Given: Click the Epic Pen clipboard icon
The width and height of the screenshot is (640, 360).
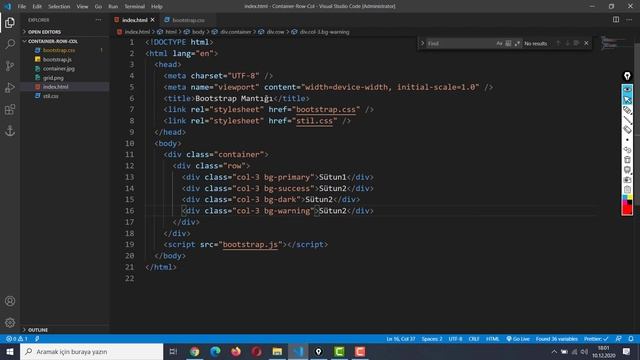Looking at the screenshot, I should click(627, 189).
